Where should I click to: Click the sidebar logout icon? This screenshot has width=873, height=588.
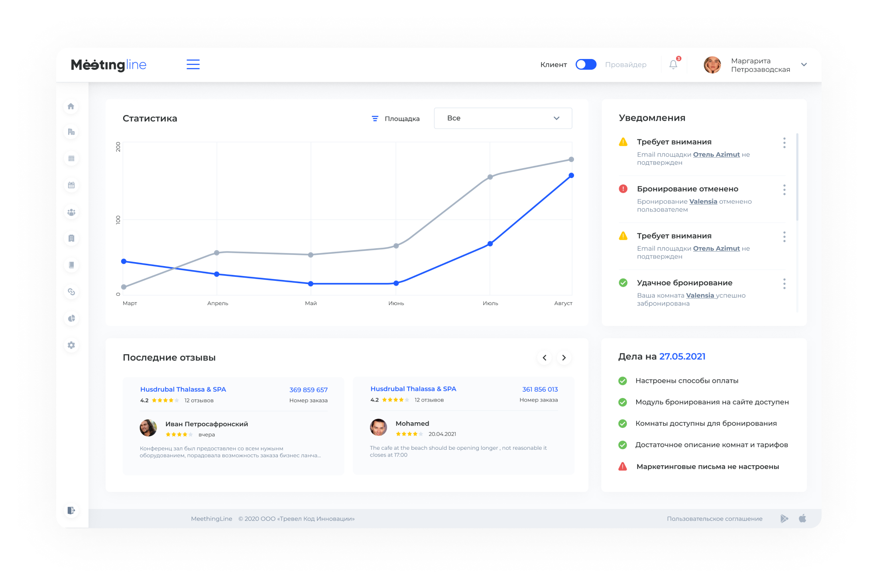point(71,510)
